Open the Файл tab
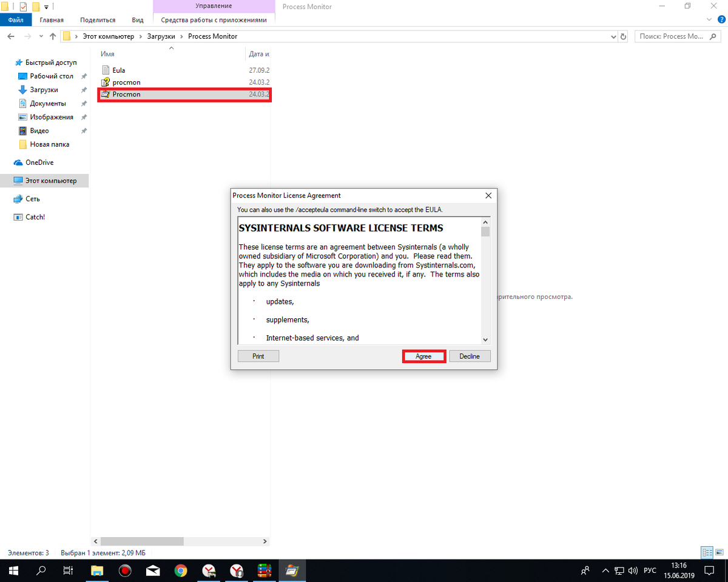Image resolution: width=728 pixels, height=582 pixels. [16, 20]
